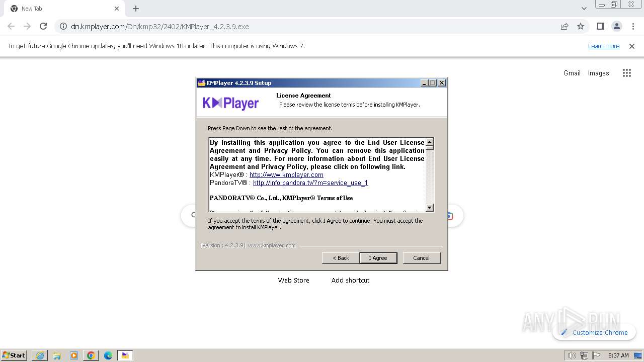The image size is (644, 362).
Task: Close the KMPlayer Setup dialog
Action: pyautogui.click(x=442, y=83)
